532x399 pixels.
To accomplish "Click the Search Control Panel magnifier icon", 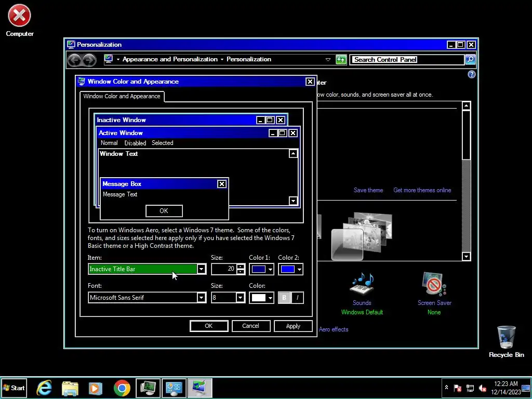I will pos(470,60).
